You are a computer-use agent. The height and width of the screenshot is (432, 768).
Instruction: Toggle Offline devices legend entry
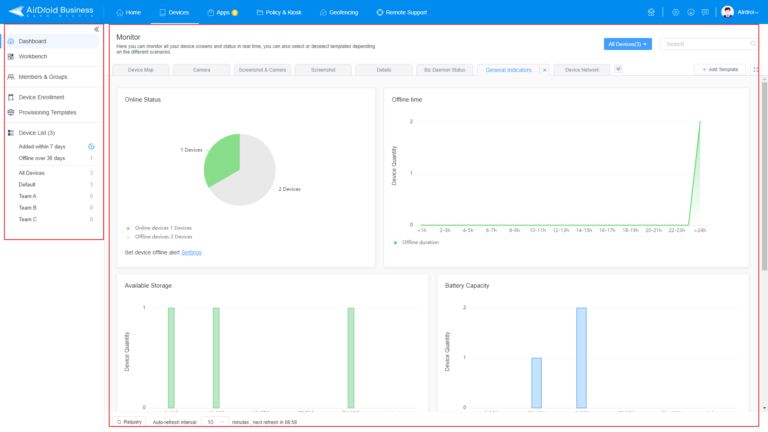click(x=158, y=236)
